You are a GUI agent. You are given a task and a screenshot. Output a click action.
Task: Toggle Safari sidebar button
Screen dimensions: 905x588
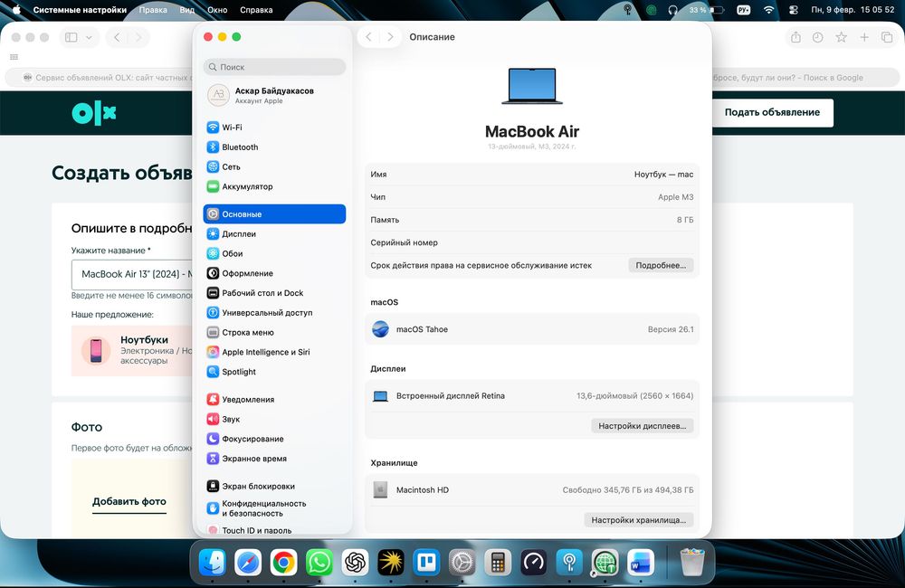point(71,37)
